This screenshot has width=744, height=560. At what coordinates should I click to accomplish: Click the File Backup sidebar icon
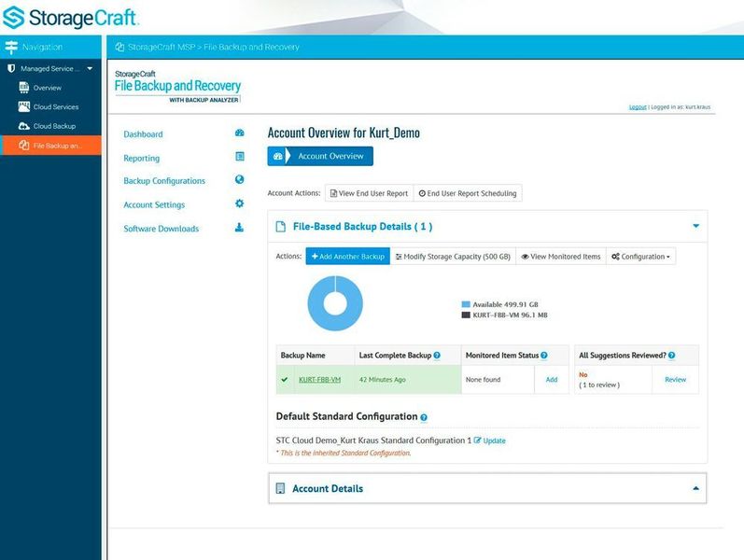click(x=23, y=145)
